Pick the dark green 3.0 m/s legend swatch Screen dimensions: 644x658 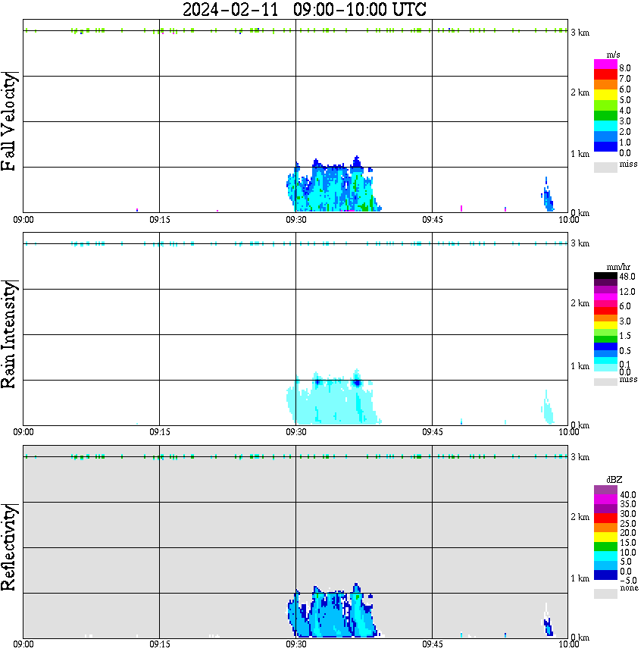pyautogui.click(x=605, y=115)
